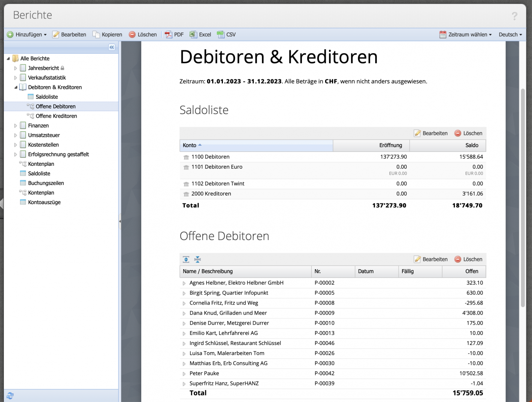This screenshot has height=402, width=532.
Task: Select Offene Kreditoren in the sidebar
Action: coord(57,116)
